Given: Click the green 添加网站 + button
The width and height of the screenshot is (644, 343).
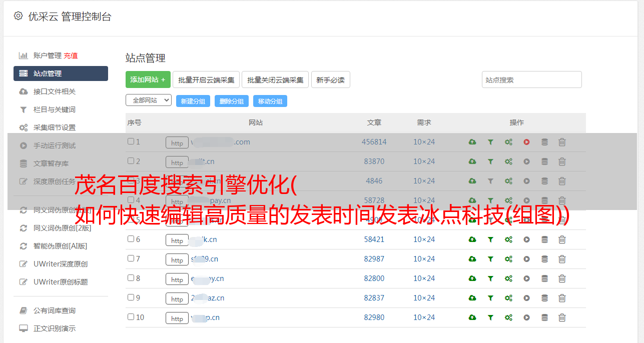Looking at the screenshot, I should coord(148,79).
